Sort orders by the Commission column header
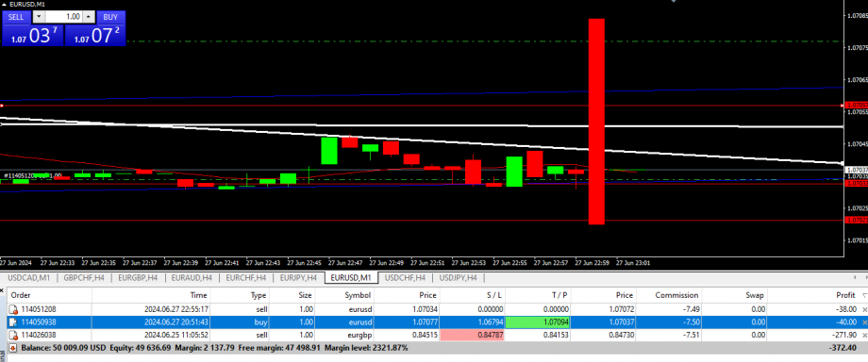This screenshot has width=868, height=362. 676,296
